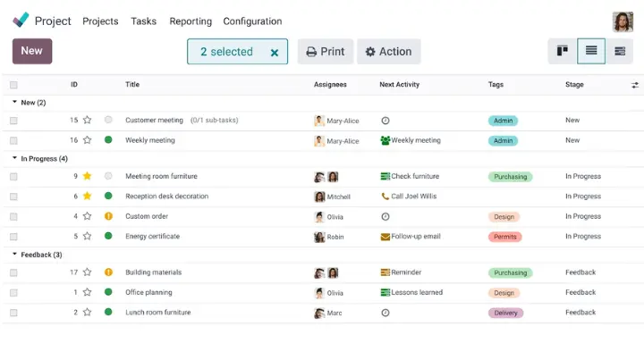Star the Building materials task
This screenshot has width=644, height=360.
pyautogui.click(x=87, y=272)
